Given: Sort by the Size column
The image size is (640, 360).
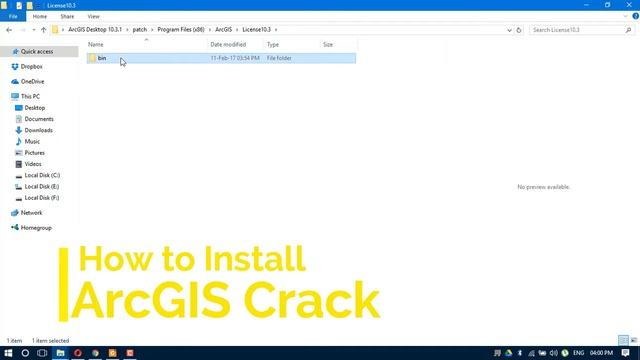Looking at the screenshot, I should pyautogui.click(x=328, y=44).
